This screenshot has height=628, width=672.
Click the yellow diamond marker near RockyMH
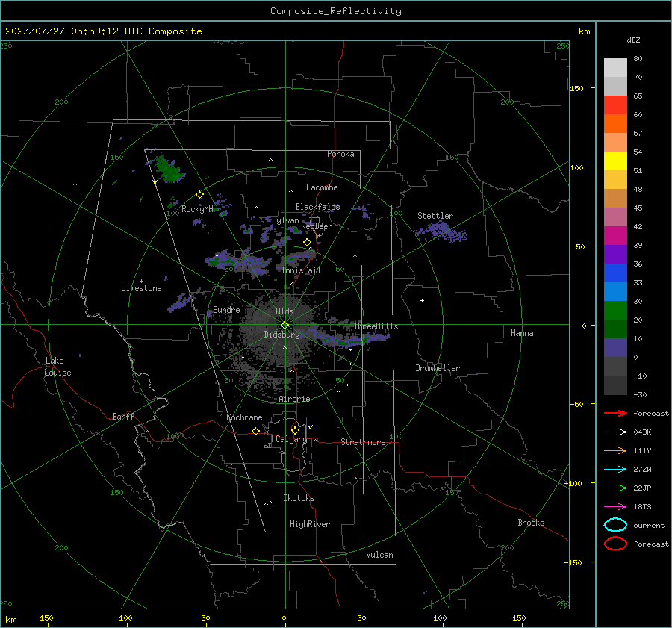click(199, 195)
